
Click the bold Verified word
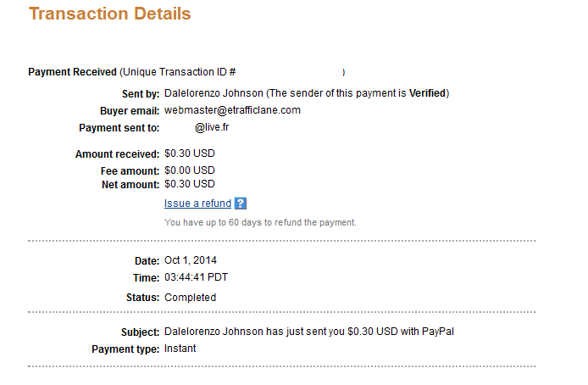pyautogui.click(x=427, y=93)
